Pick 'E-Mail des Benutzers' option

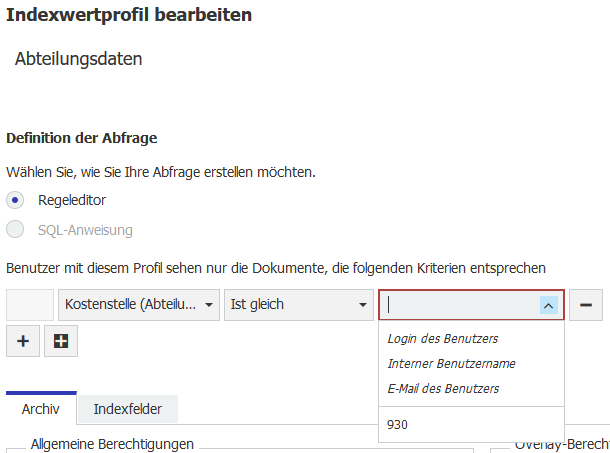point(443,389)
